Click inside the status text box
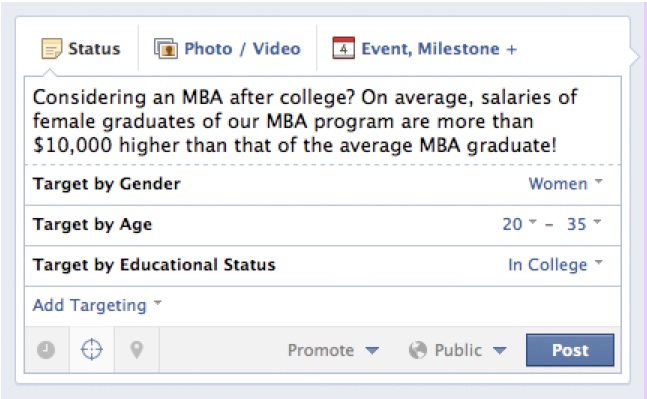Image resolution: width=647 pixels, height=399 pixels. point(323,120)
